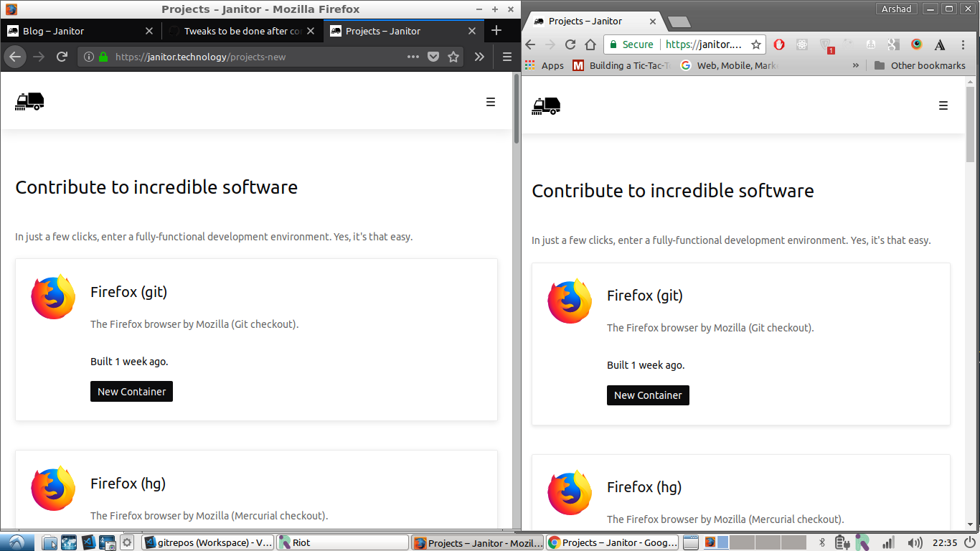Screen dimensions: 980x551
Task: Open Janitor site menu in Chrome page
Action: (943, 105)
